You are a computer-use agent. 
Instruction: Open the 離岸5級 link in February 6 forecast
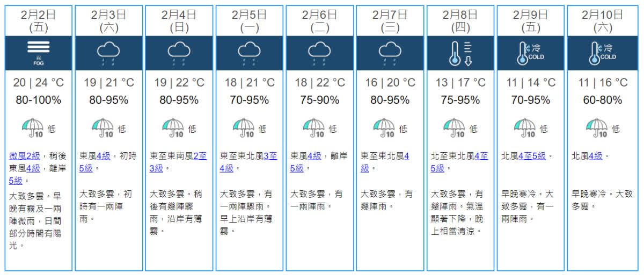tap(297, 168)
